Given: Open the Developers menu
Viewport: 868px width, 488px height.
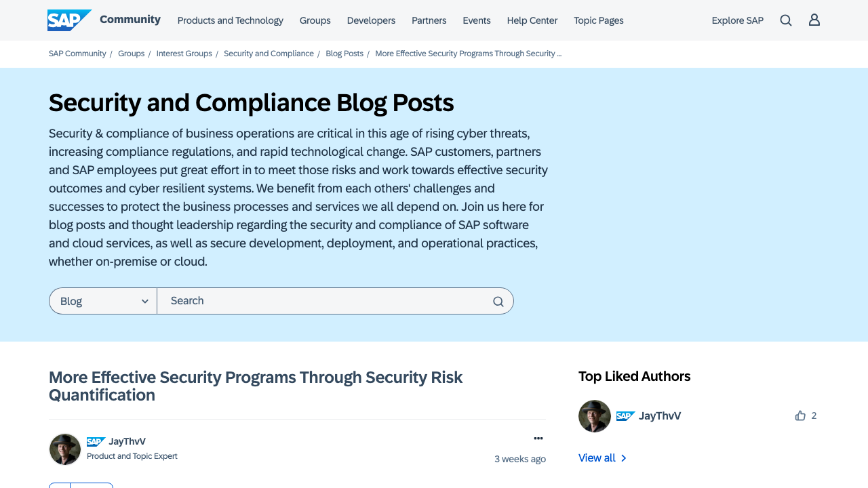Looking at the screenshot, I should click(371, 20).
